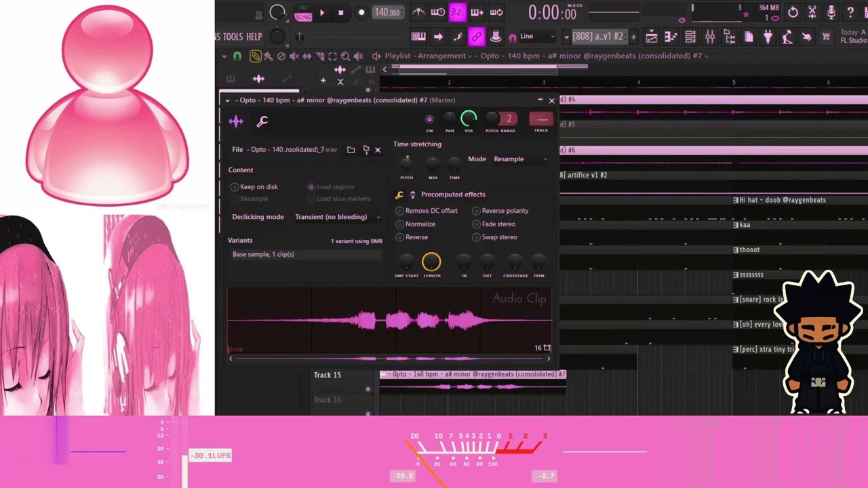The height and width of the screenshot is (488, 868).
Task: Open the content library shopping cart icon
Action: click(x=826, y=37)
